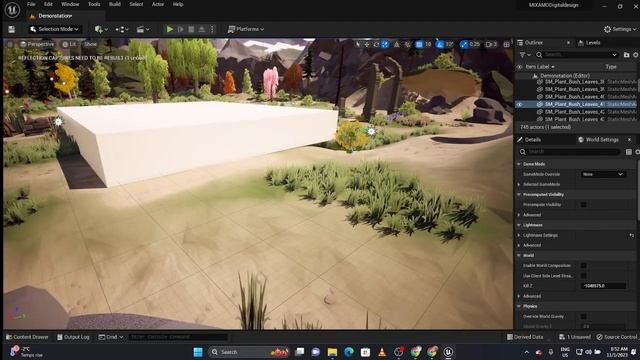Activate the Translate tool in the viewport
Screen dimensions: 640x360
(x=367, y=44)
